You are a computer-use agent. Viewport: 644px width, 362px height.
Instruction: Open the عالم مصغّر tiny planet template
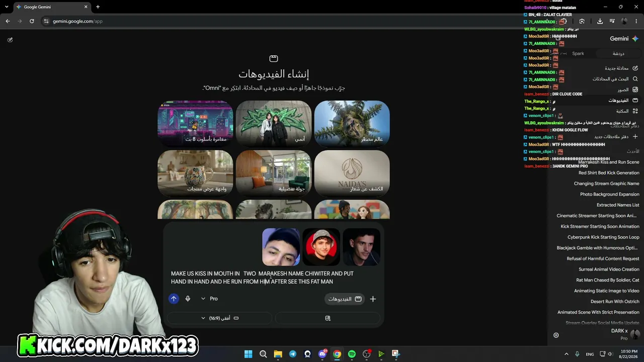pyautogui.click(x=352, y=123)
